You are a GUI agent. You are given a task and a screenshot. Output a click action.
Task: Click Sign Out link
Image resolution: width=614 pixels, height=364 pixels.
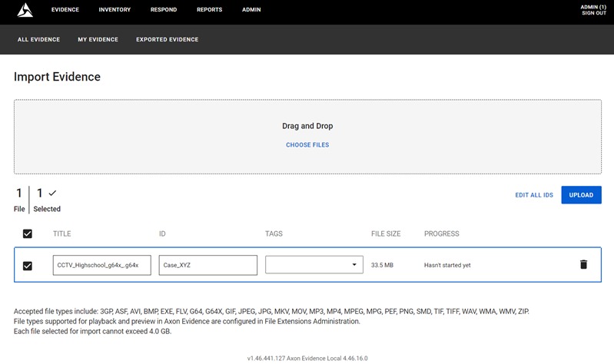coord(594,13)
